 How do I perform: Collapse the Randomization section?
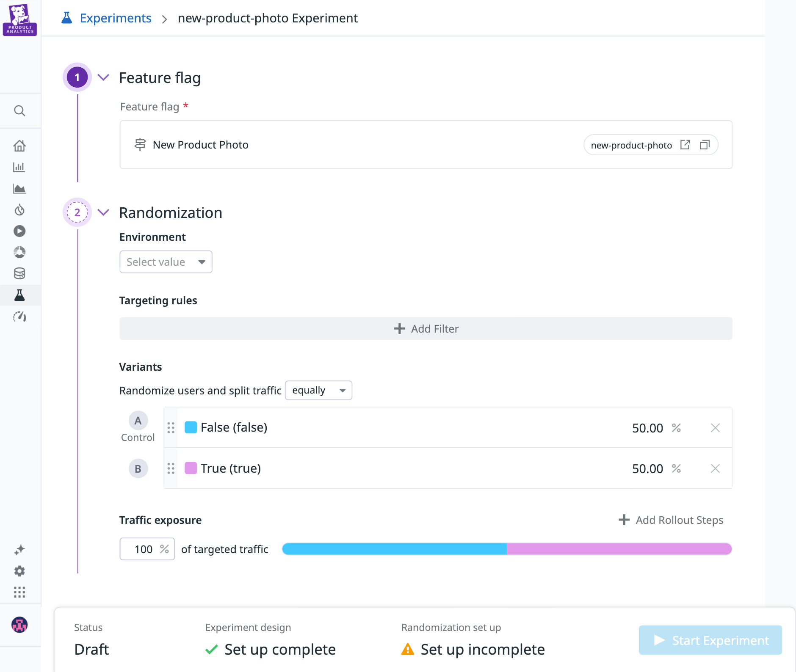point(103,212)
